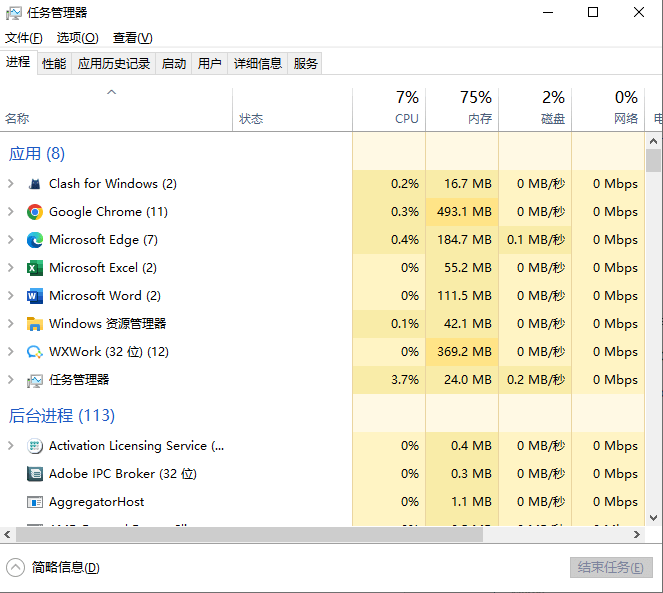Click the Task Manager title bar icon
Viewport: 663px width, 593px height.
tap(14, 13)
